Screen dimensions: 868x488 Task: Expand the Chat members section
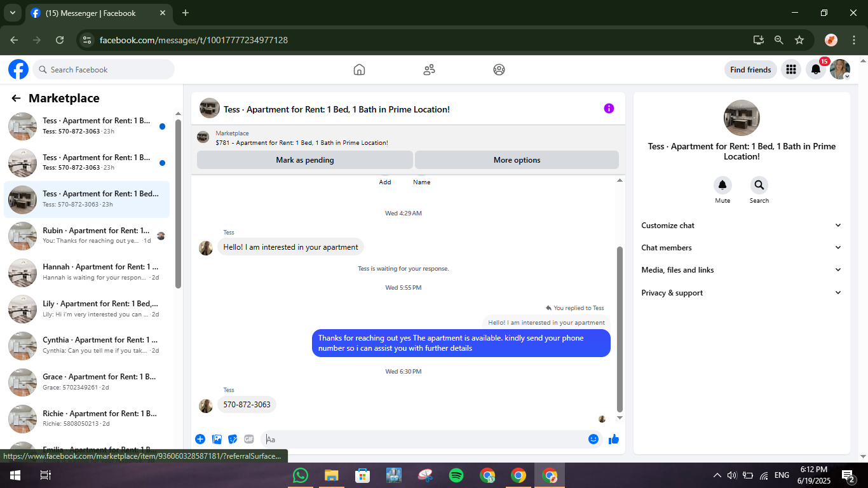click(x=742, y=248)
